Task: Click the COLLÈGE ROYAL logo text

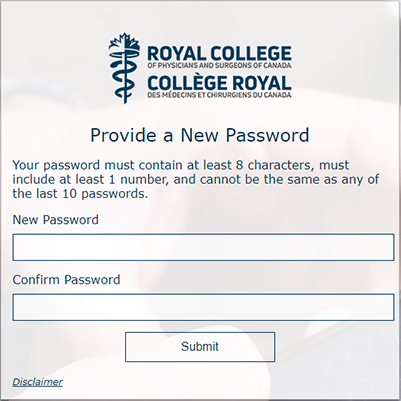Action: point(219,82)
